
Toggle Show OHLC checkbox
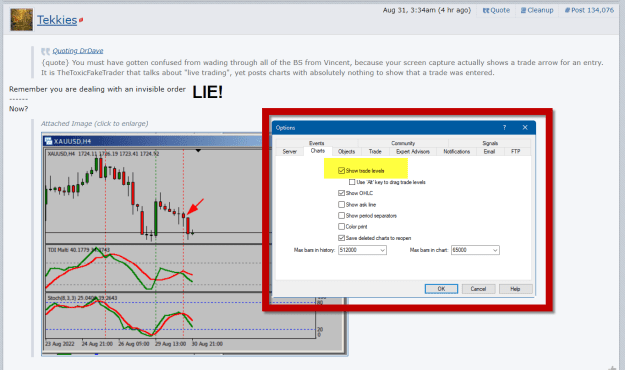[341, 193]
